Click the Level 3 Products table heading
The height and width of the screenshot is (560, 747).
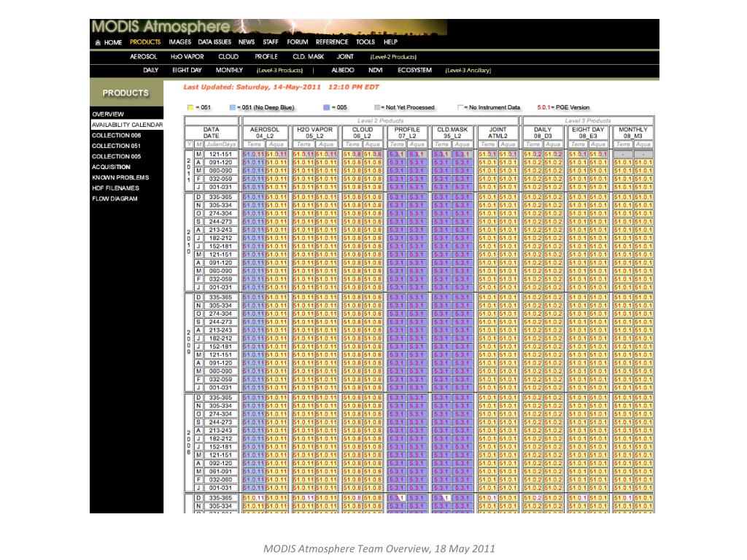pyautogui.click(x=588, y=120)
